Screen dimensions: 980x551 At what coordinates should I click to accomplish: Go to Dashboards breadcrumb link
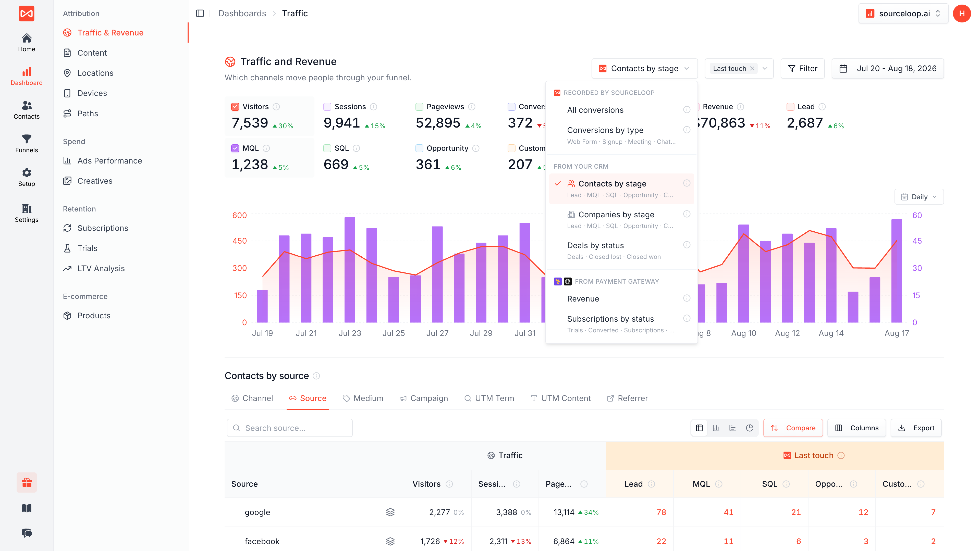point(242,13)
